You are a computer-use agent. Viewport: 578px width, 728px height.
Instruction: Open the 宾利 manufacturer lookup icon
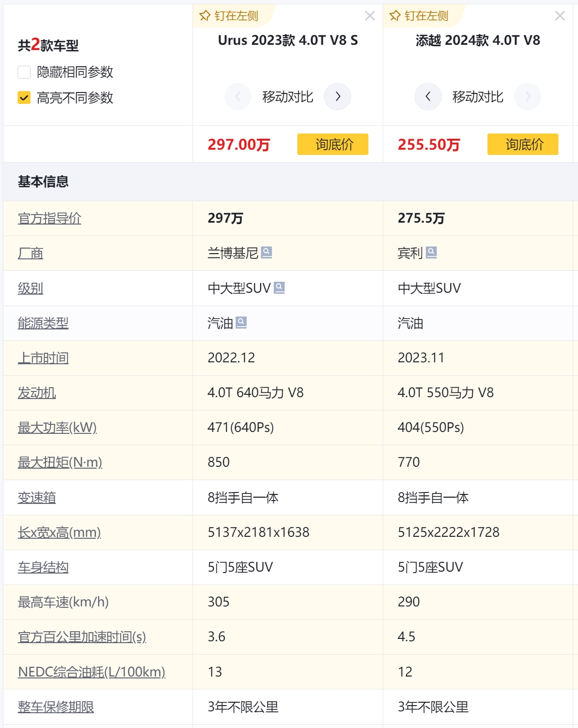pos(431,252)
